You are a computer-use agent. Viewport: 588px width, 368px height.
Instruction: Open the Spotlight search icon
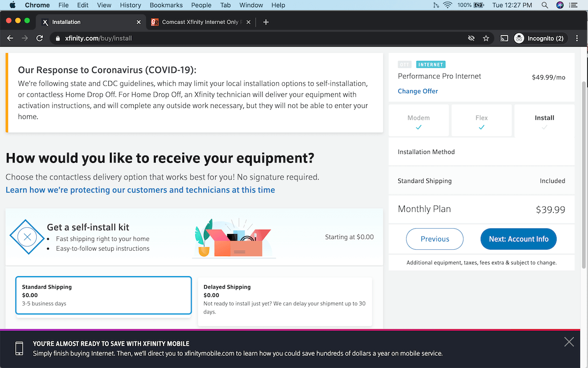pyautogui.click(x=545, y=5)
